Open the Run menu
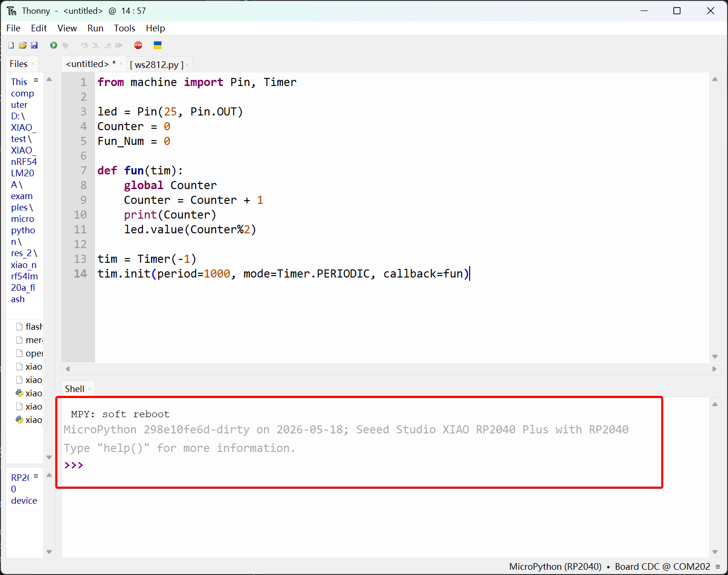The image size is (728, 575). [95, 28]
